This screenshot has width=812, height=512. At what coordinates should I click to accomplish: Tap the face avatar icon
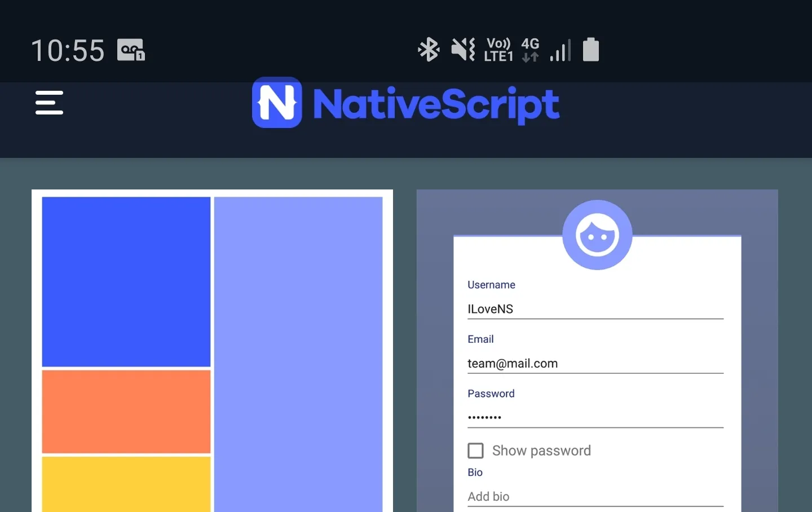point(597,235)
